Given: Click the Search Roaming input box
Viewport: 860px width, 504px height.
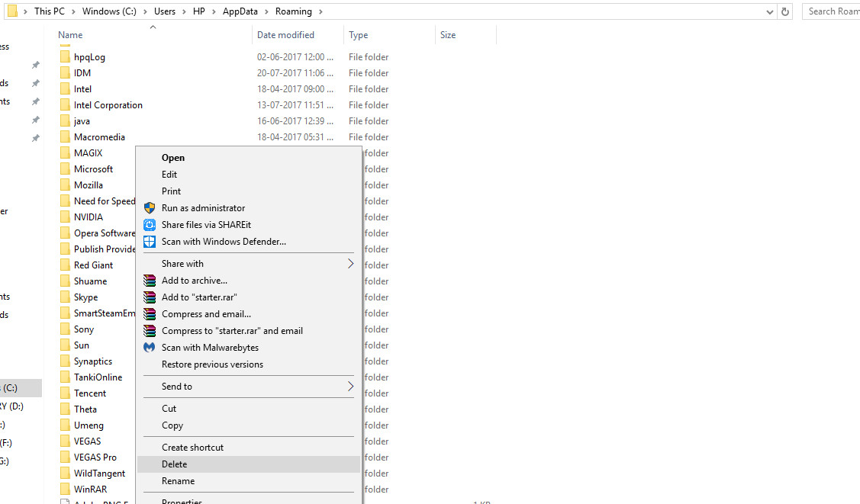Looking at the screenshot, I should [832, 11].
